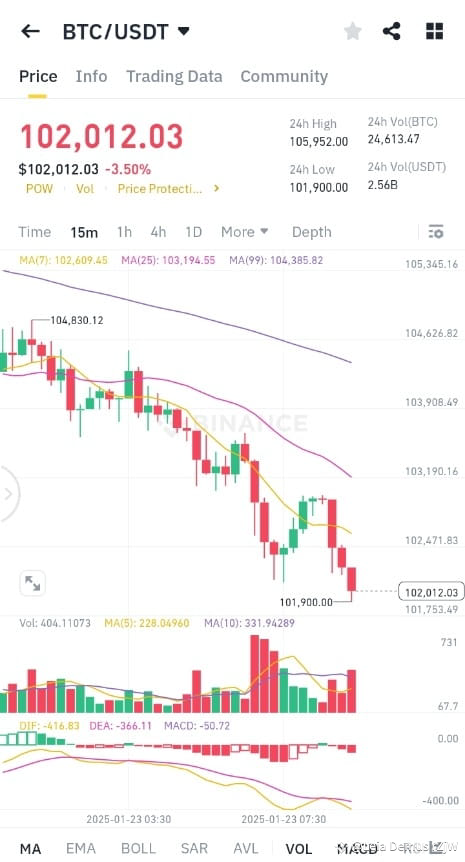Select the 1h timeframe

[124, 232]
